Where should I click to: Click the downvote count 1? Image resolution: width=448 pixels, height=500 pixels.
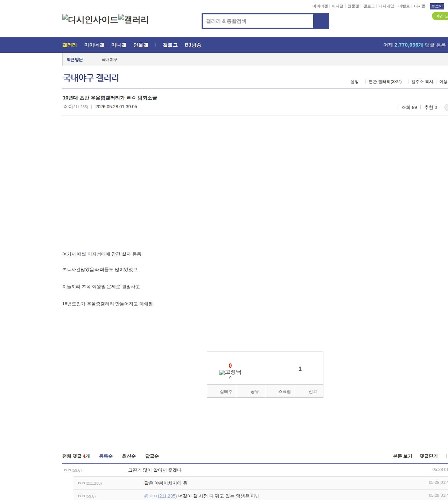click(x=300, y=369)
